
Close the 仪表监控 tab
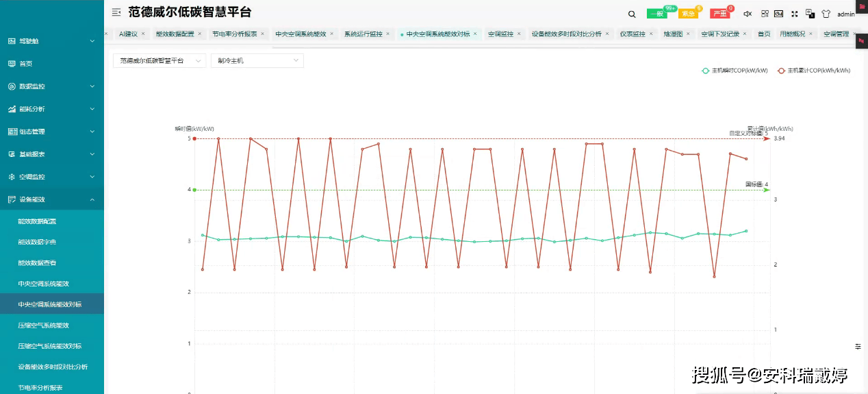[652, 34]
